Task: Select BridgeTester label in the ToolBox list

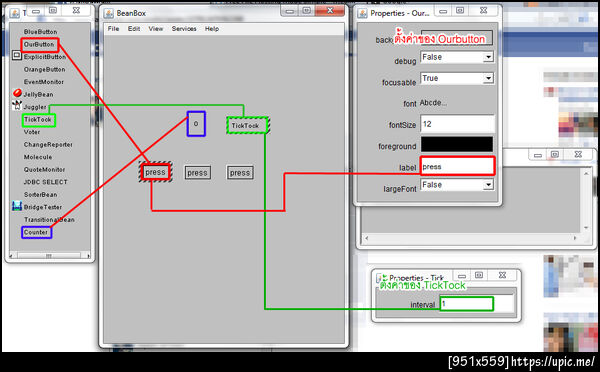Action: (x=43, y=207)
